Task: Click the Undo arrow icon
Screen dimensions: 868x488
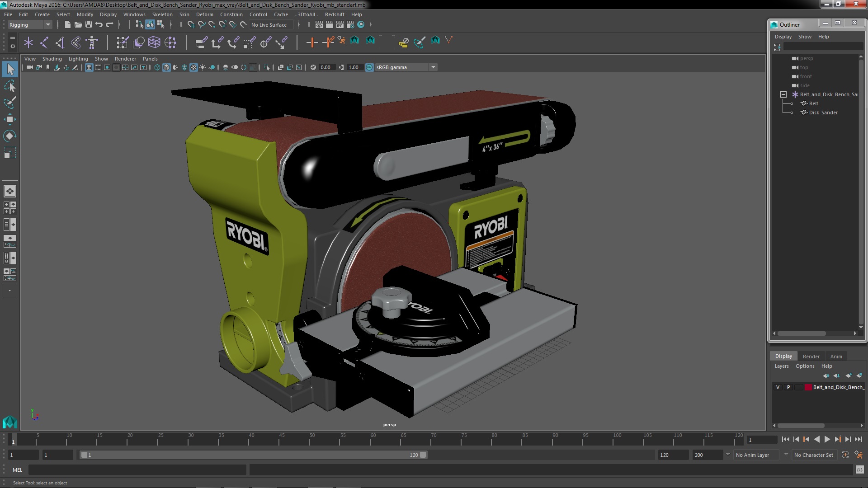Action: coord(99,25)
